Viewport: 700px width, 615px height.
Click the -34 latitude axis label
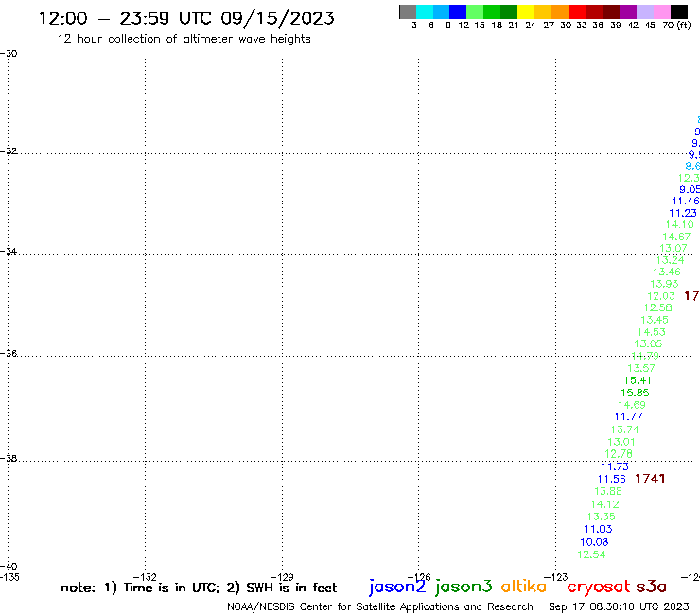tap(9, 251)
